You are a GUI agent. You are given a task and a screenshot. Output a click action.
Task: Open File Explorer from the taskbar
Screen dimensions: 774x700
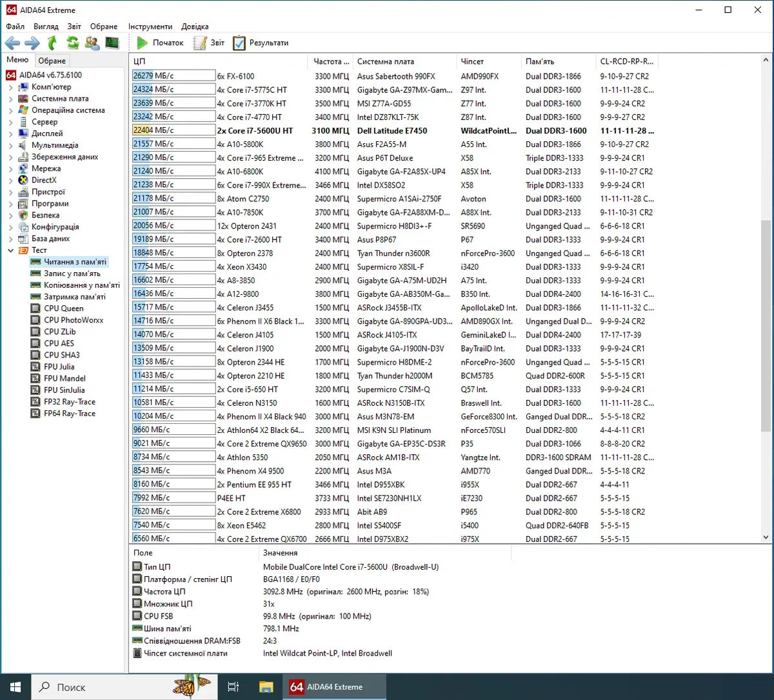click(x=266, y=687)
